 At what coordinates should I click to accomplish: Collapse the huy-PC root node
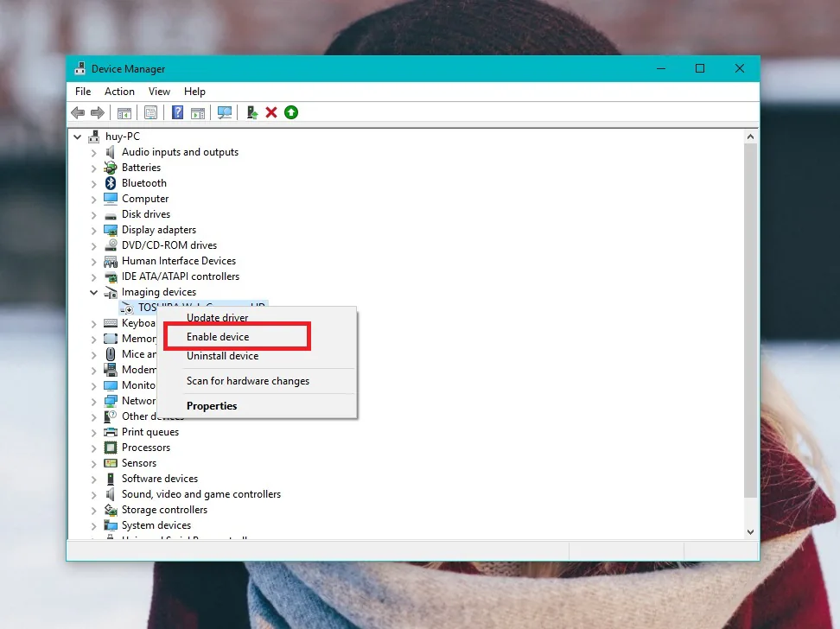coord(78,137)
